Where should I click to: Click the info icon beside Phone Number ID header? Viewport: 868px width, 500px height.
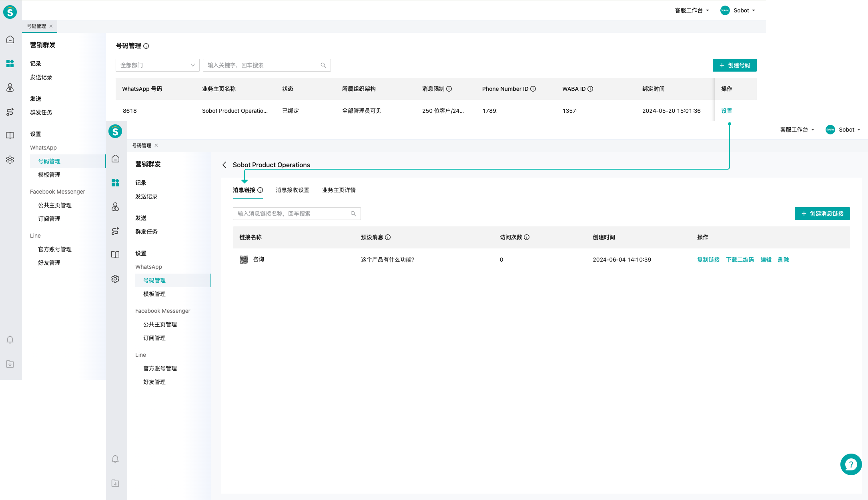click(533, 89)
